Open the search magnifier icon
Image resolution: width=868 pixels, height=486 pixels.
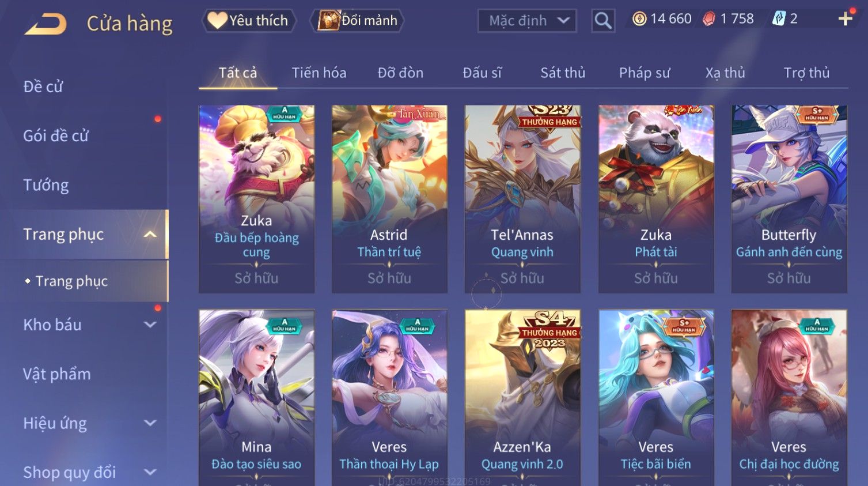602,21
